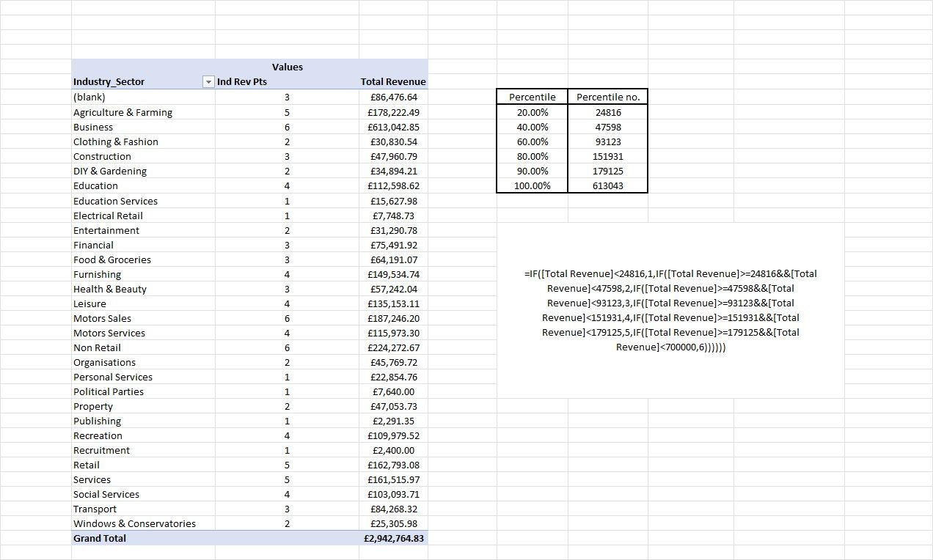Viewport: 933px width, 560px height.
Task: Select the Percentile header cell
Action: pos(533,97)
